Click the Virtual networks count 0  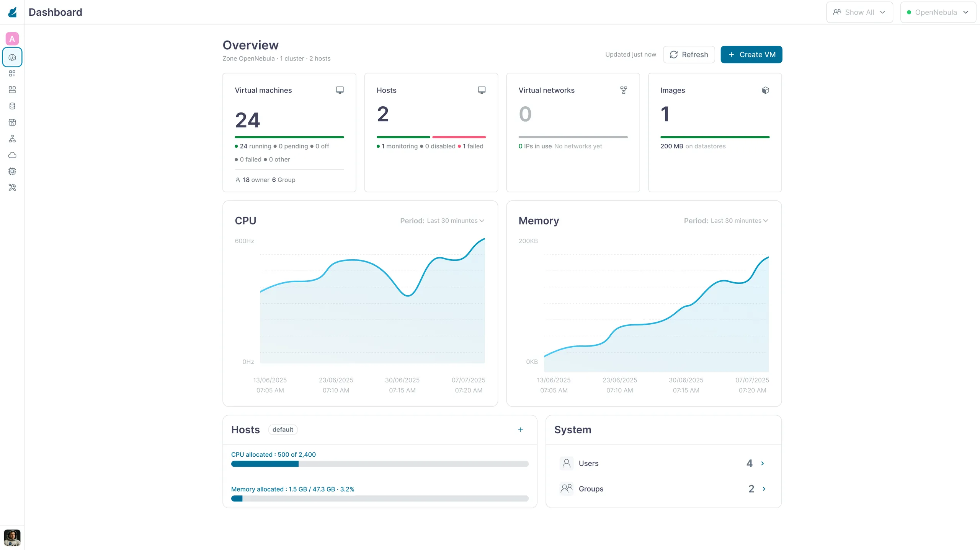click(x=525, y=114)
